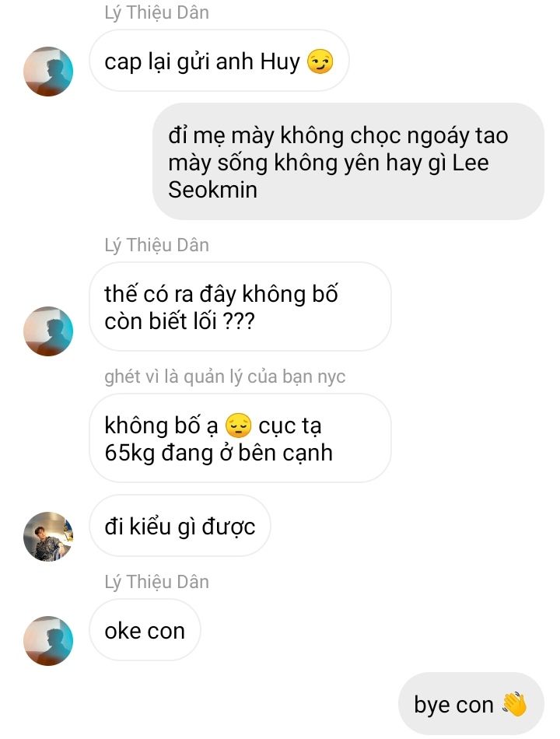Open "Lý Thiệu Dân" name above "oke con"
The width and height of the screenshot is (560, 739).
156,582
